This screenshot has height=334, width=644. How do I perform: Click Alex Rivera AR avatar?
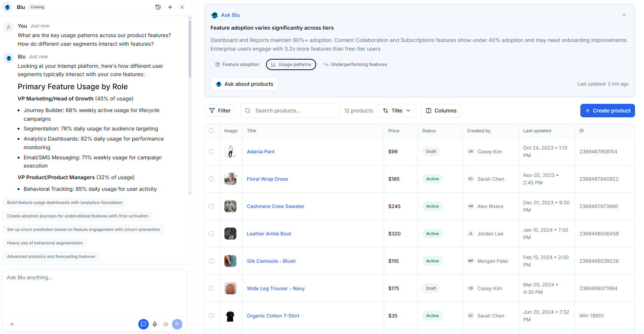click(471, 206)
